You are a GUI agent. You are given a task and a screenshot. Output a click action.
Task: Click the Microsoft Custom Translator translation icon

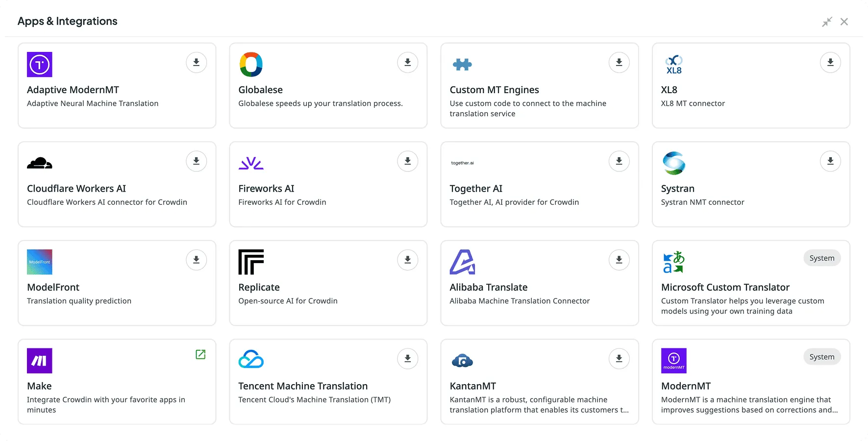pos(673,262)
